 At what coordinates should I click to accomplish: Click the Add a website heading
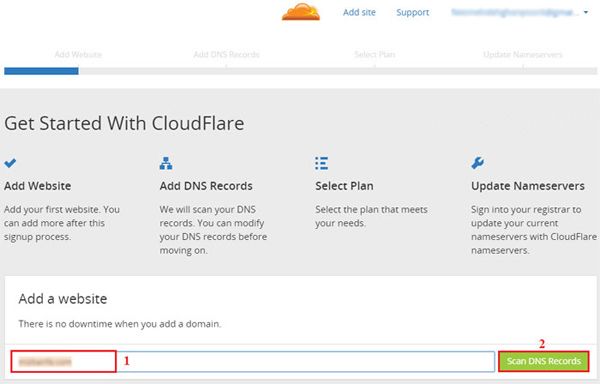click(63, 299)
